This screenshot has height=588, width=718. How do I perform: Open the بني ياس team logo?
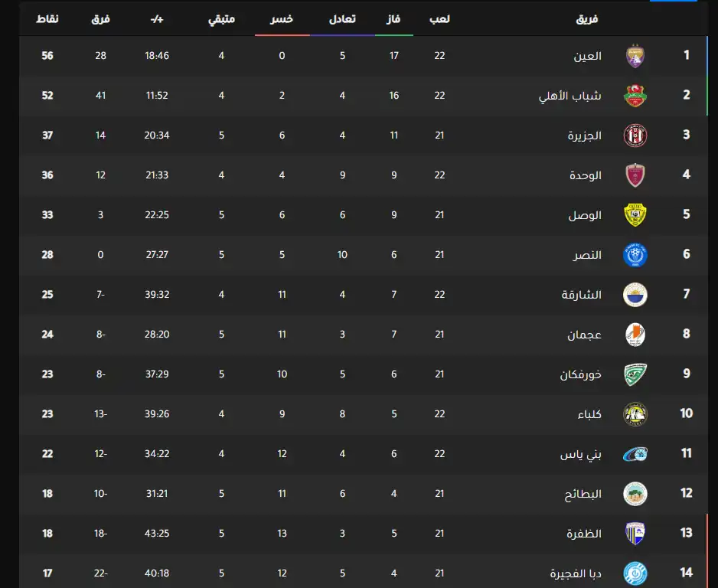click(x=635, y=454)
